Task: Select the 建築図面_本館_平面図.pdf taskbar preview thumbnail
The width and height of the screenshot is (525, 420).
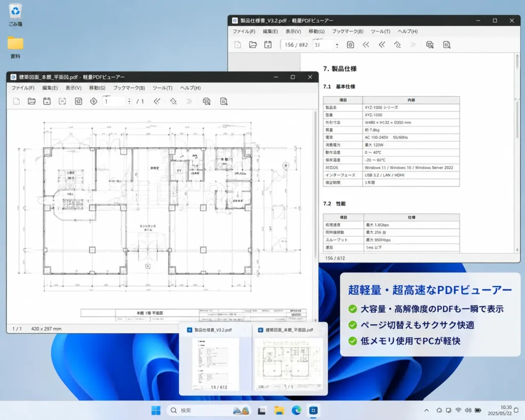Action: [289, 358]
